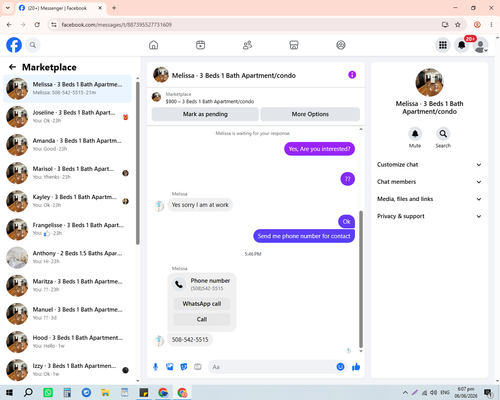Image resolution: width=500 pixels, height=400 pixels.
Task: Open Frangelisse conversation in list
Action: [x=67, y=229]
